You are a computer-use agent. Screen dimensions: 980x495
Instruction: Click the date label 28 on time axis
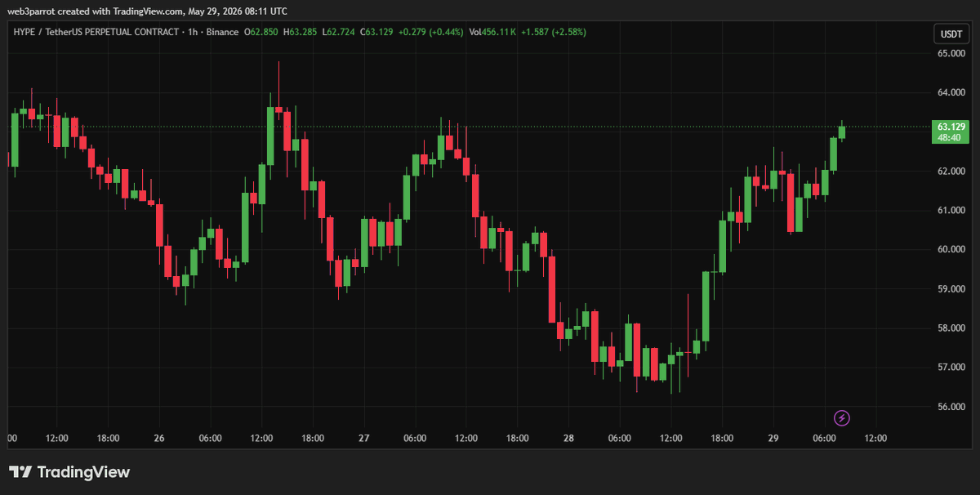pos(568,438)
